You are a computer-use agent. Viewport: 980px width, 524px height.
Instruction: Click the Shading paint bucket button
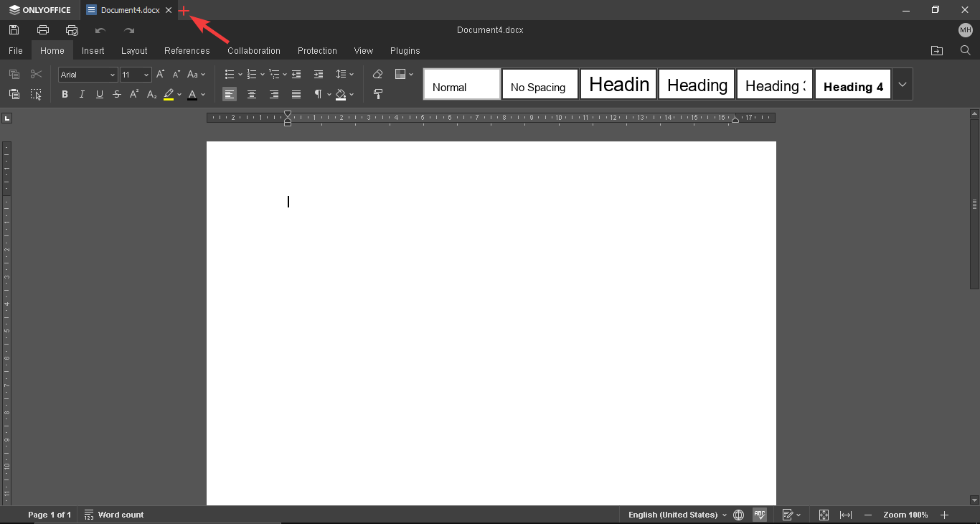(x=341, y=94)
